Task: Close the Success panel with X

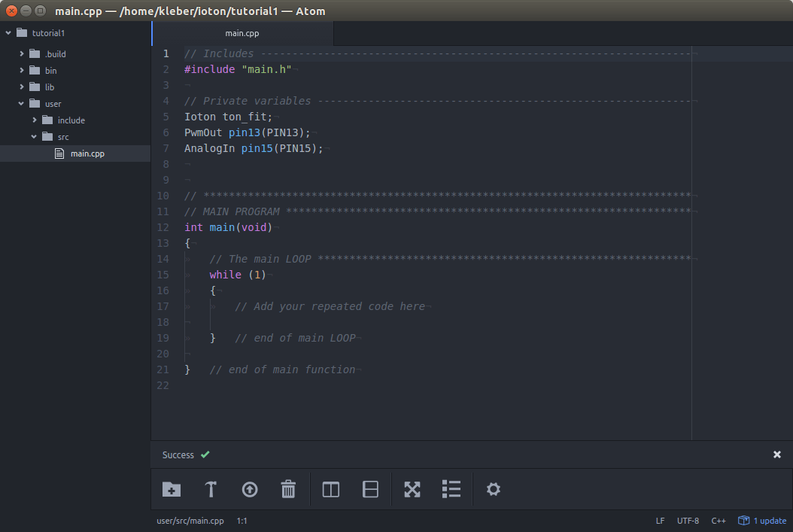Action: point(776,454)
